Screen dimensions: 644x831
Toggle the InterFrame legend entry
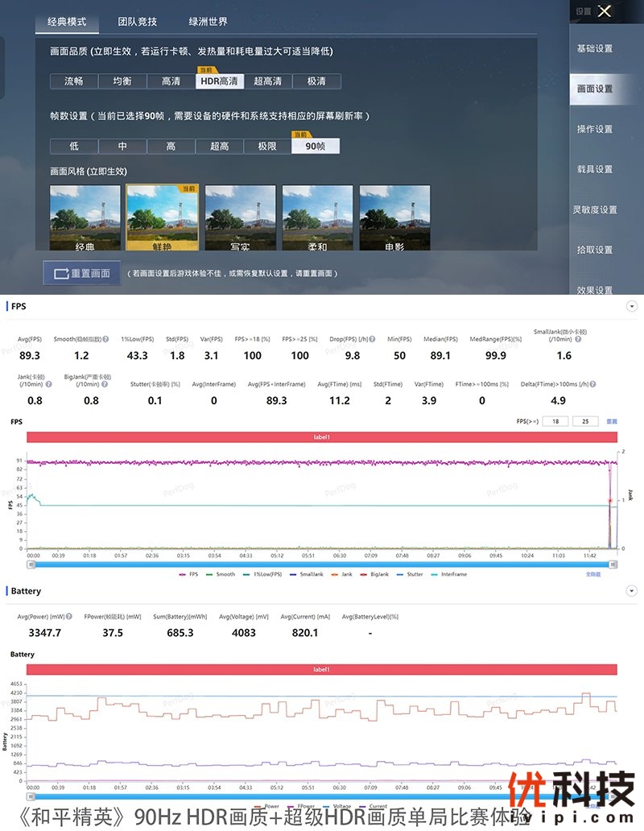pos(451,574)
